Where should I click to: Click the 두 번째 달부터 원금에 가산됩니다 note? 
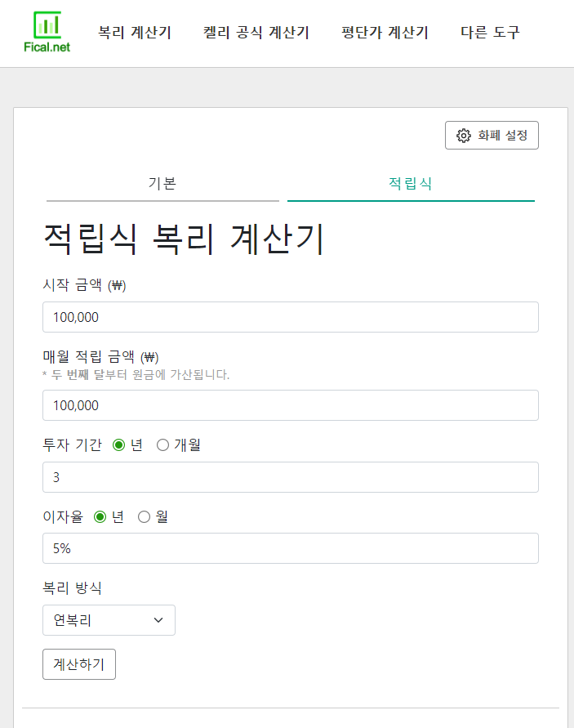136,374
